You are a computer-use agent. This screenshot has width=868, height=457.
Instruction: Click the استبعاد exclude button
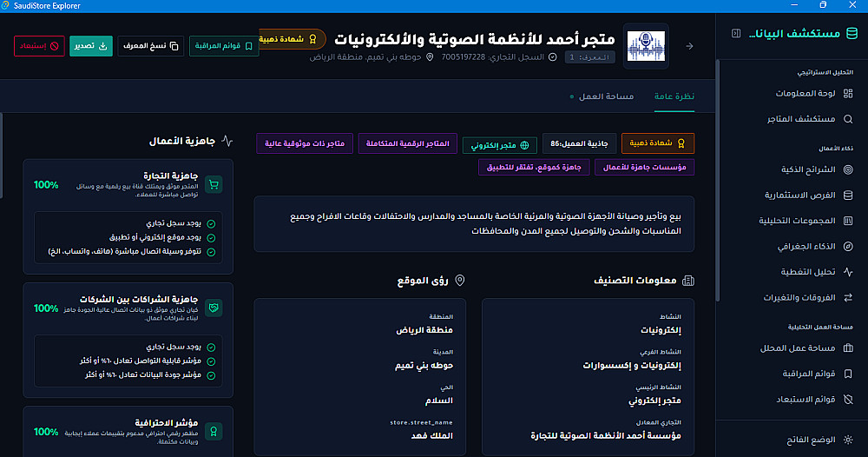(x=39, y=46)
